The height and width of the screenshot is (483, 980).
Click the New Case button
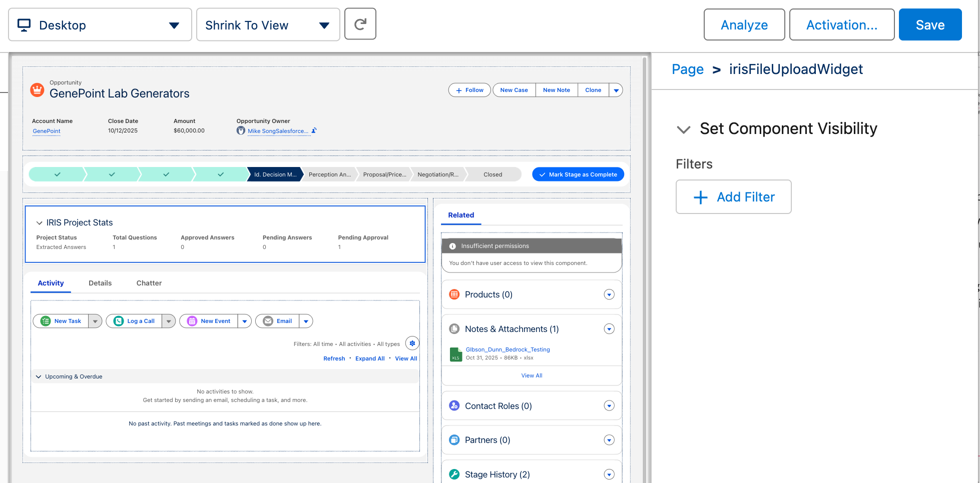pyautogui.click(x=514, y=90)
